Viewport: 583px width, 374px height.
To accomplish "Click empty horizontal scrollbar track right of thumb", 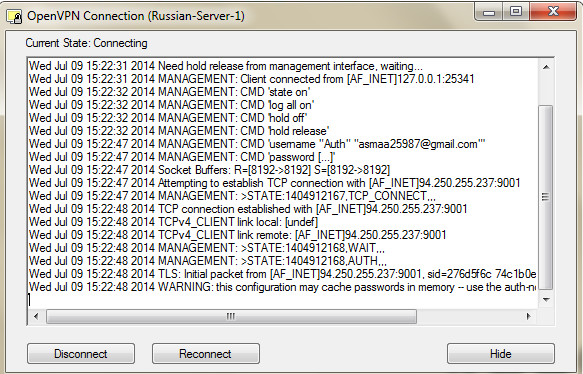I will pos(468,316).
